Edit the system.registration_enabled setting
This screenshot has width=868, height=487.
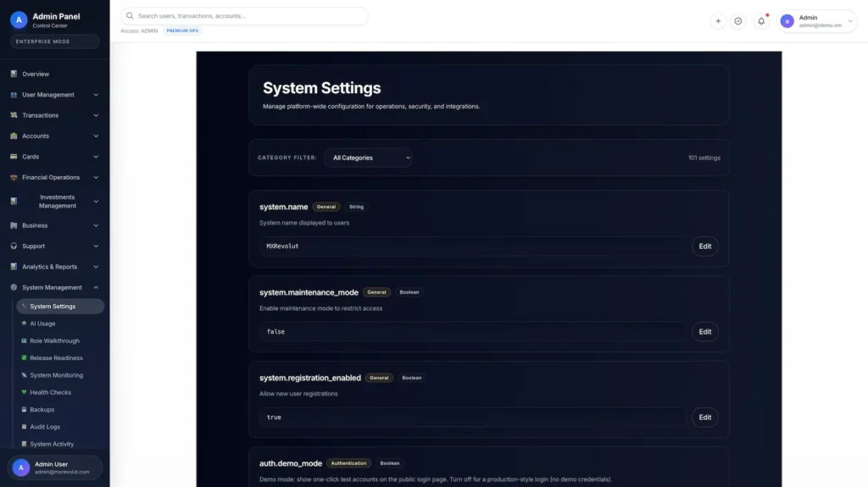click(704, 418)
